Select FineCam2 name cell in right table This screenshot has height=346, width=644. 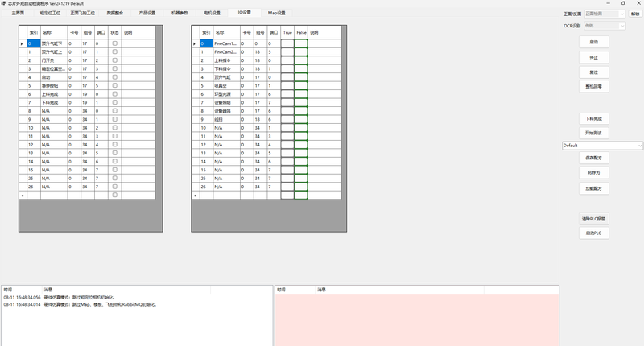pyautogui.click(x=226, y=52)
